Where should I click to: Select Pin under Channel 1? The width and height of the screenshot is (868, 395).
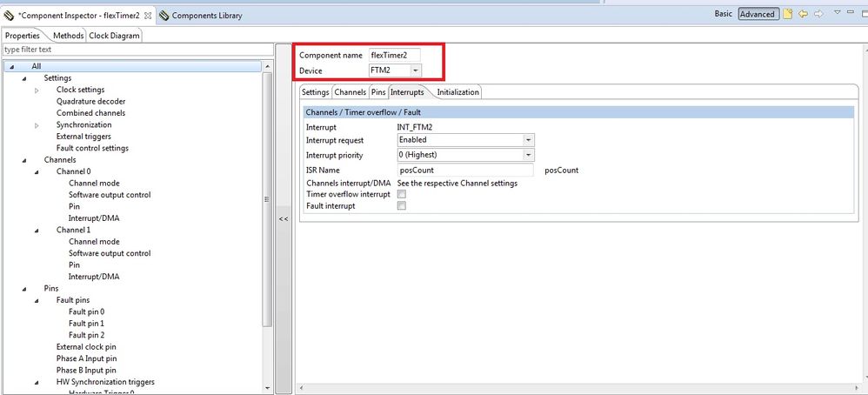[x=74, y=264]
